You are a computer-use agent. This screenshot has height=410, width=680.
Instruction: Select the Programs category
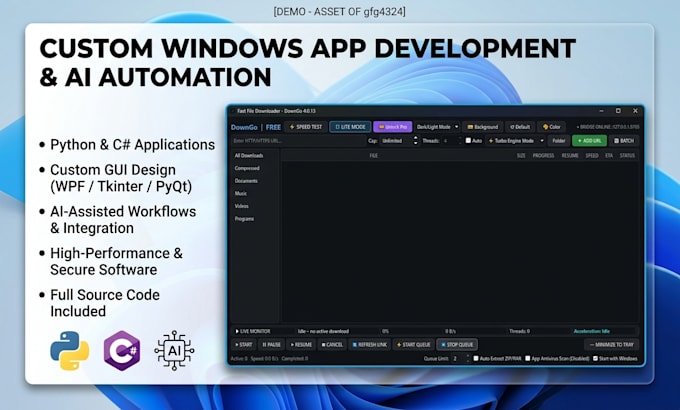pyautogui.click(x=244, y=219)
